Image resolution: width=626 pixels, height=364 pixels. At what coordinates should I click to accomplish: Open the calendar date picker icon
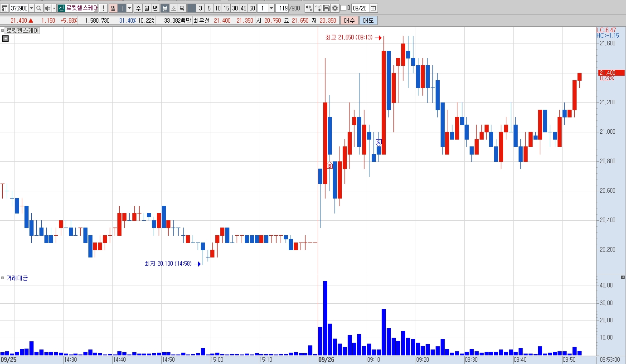(x=374, y=8)
